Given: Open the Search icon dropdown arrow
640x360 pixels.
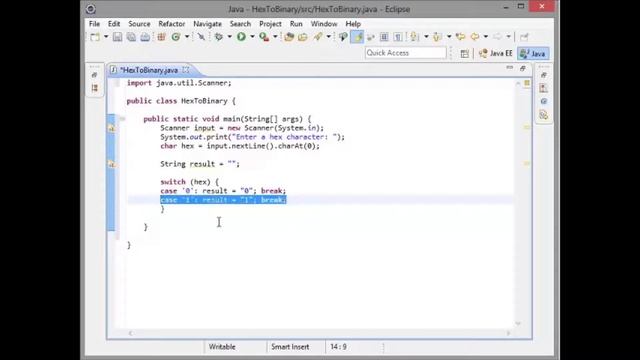Looking at the screenshot, I should click(x=328, y=37).
